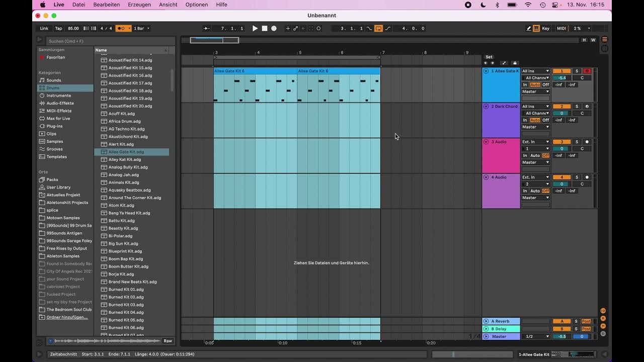Stop playback with the Stop button
Viewport: 644px width, 362px height.
(265, 29)
